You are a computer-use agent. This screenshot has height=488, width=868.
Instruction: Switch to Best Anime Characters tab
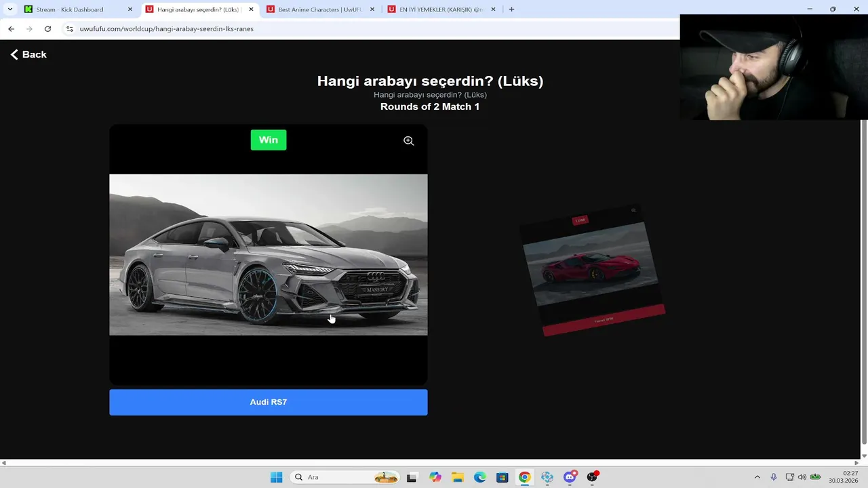point(319,9)
